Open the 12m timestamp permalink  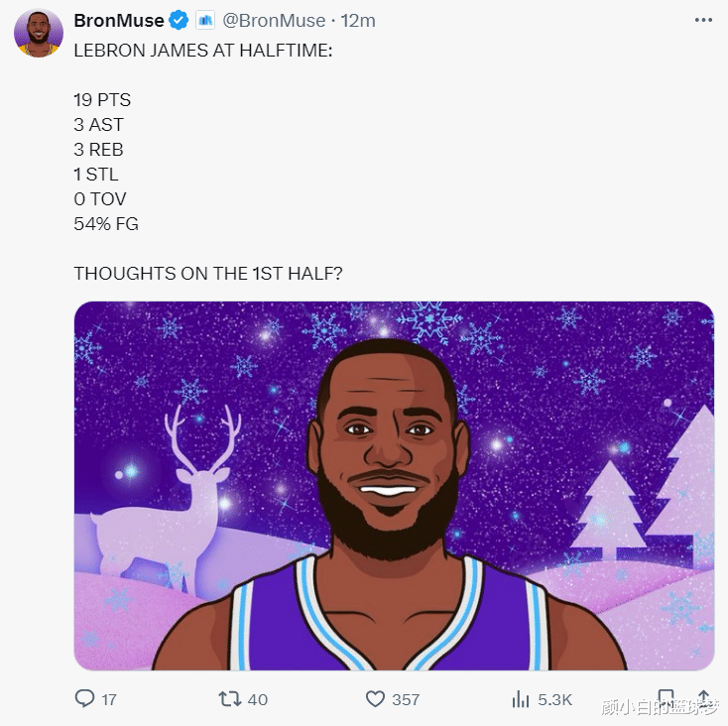tap(358, 21)
